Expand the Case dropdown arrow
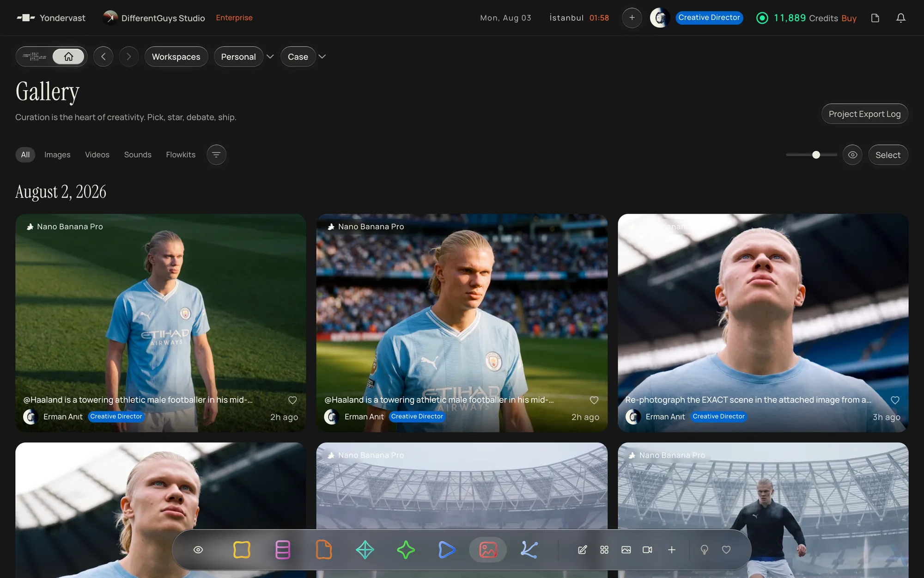924x578 pixels. pos(322,56)
